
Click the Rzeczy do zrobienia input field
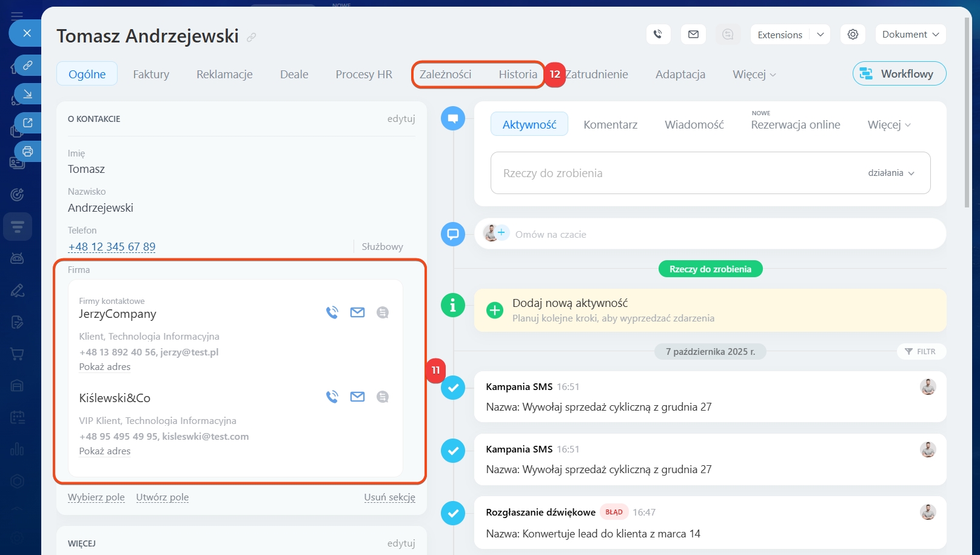coord(667,173)
